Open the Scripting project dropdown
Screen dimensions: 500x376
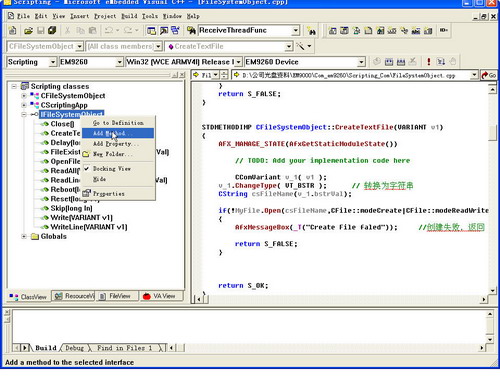click(x=53, y=62)
